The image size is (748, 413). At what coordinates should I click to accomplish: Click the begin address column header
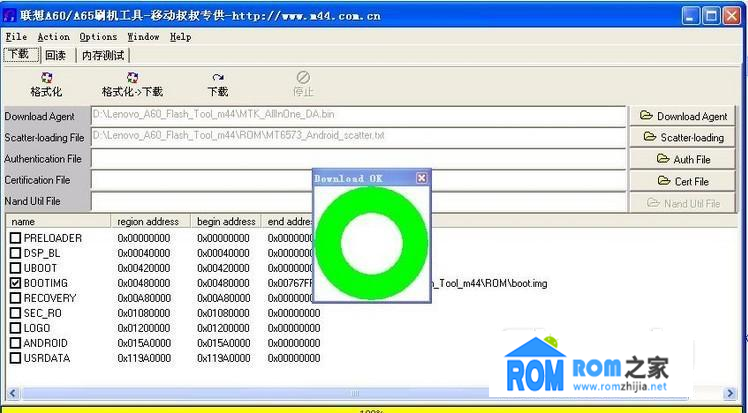click(226, 221)
